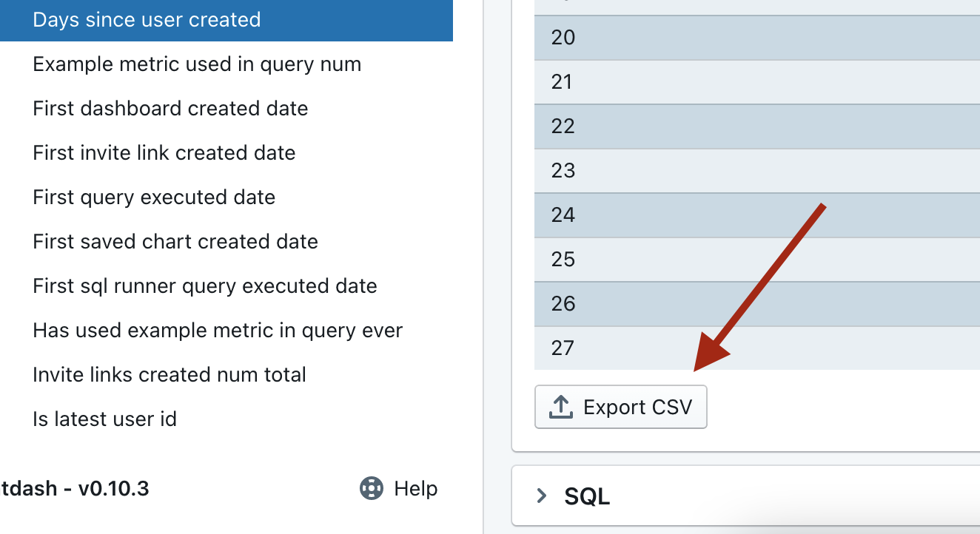This screenshot has height=534, width=980.
Task: Choose First saved chart created date
Action: pyautogui.click(x=175, y=242)
